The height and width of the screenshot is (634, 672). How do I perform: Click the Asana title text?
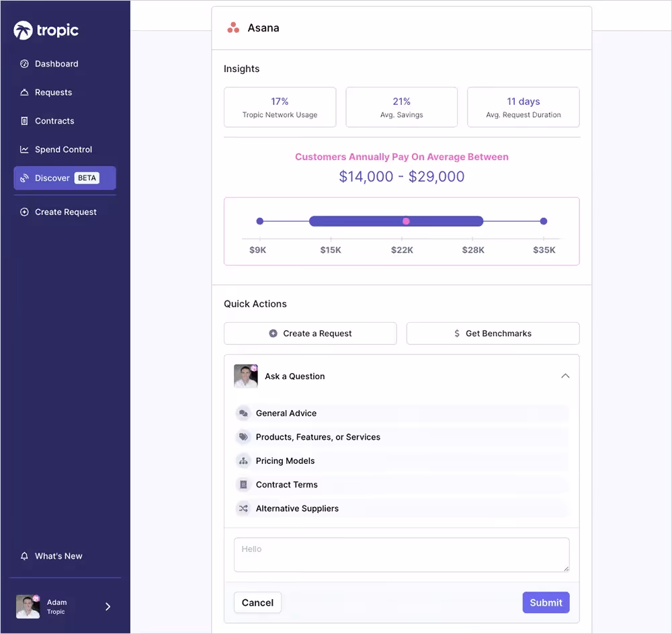[x=263, y=28]
